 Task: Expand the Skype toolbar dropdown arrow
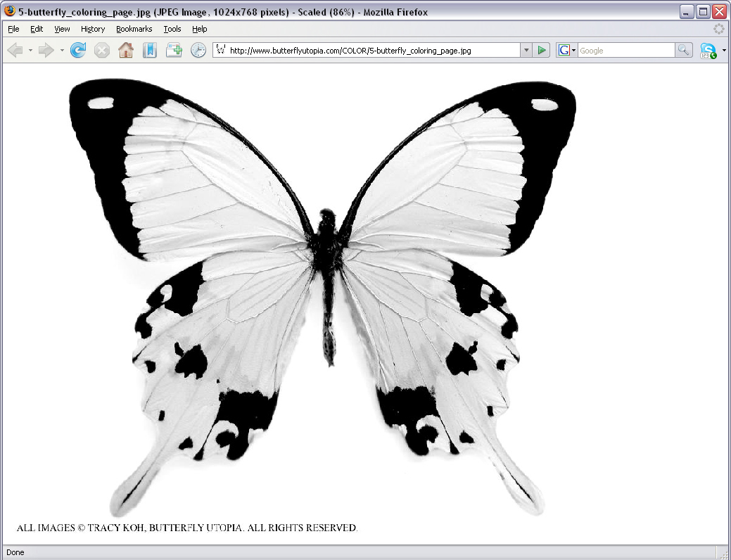click(724, 50)
